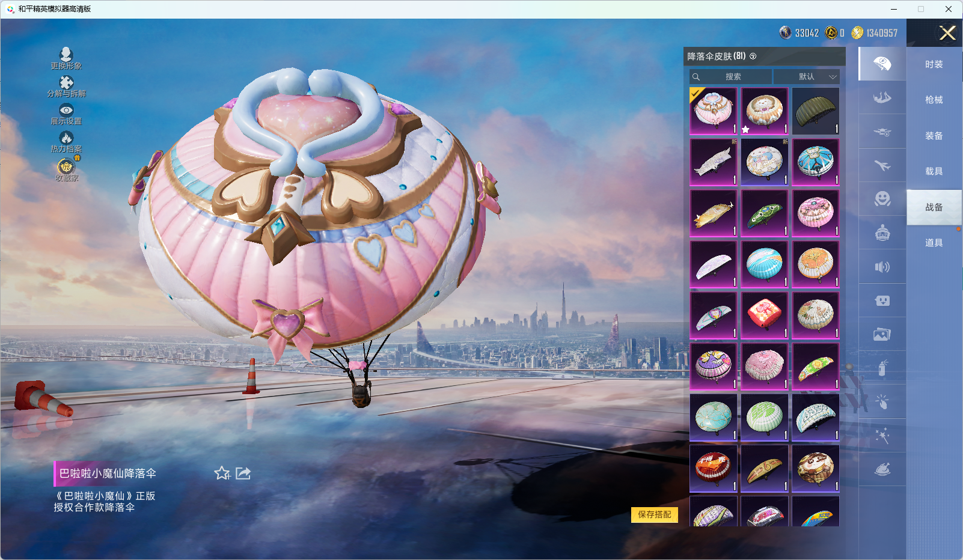Toggle 展示设置 eye display settings

[x=66, y=111]
